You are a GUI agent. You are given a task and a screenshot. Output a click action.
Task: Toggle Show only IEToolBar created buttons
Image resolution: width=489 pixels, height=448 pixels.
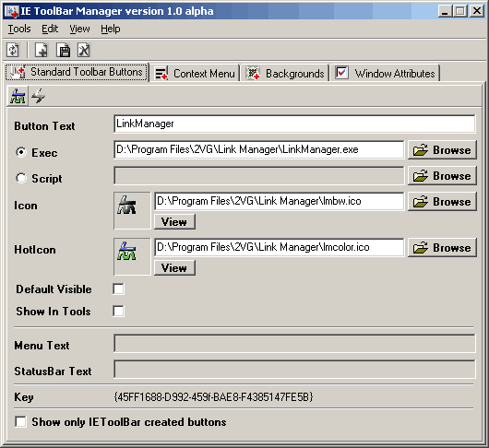click(x=20, y=422)
